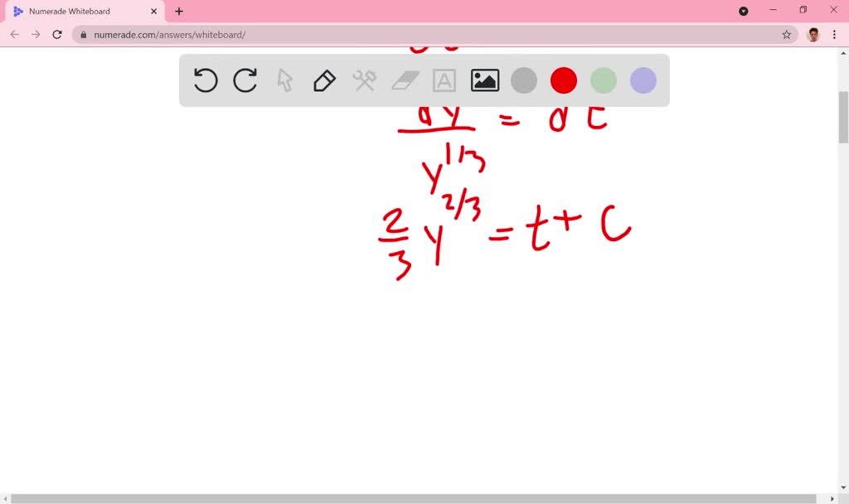
Task: Click the utilities tool icon
Action: pyautogui.click(x=364, y=80)
